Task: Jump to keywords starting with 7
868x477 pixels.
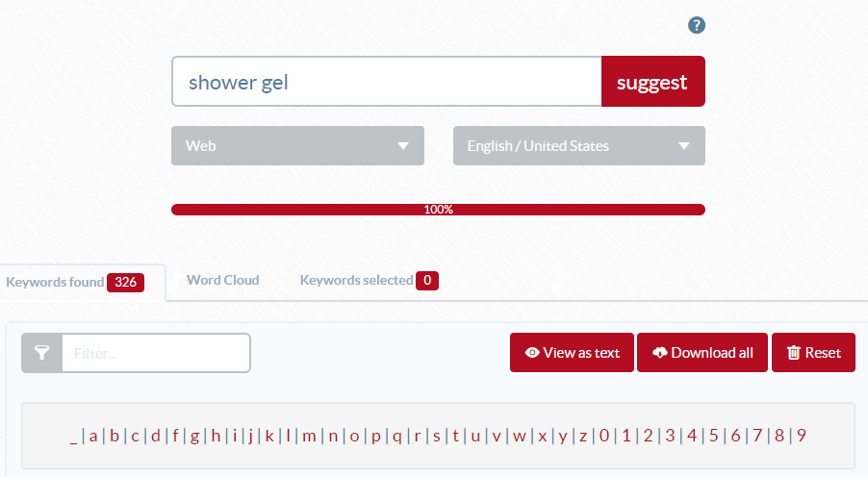Action: 757,436
